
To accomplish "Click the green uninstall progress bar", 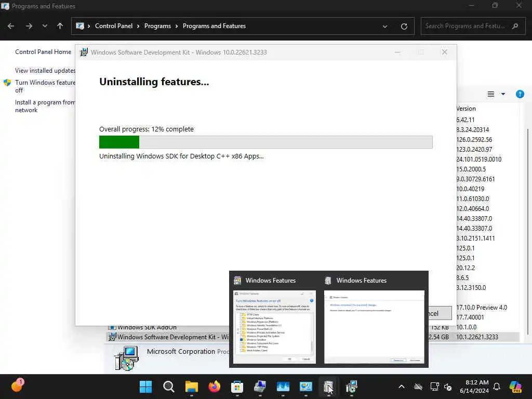I will [x=265, y=142].
